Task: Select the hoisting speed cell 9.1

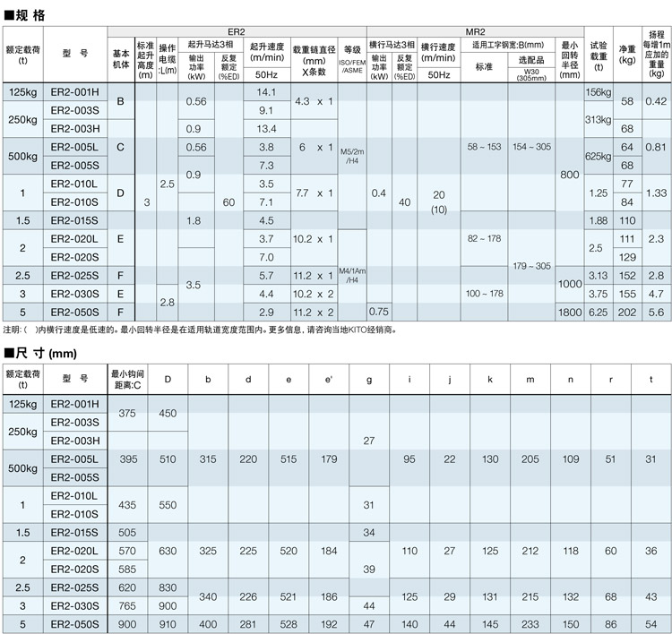Action: coord(266,110)
